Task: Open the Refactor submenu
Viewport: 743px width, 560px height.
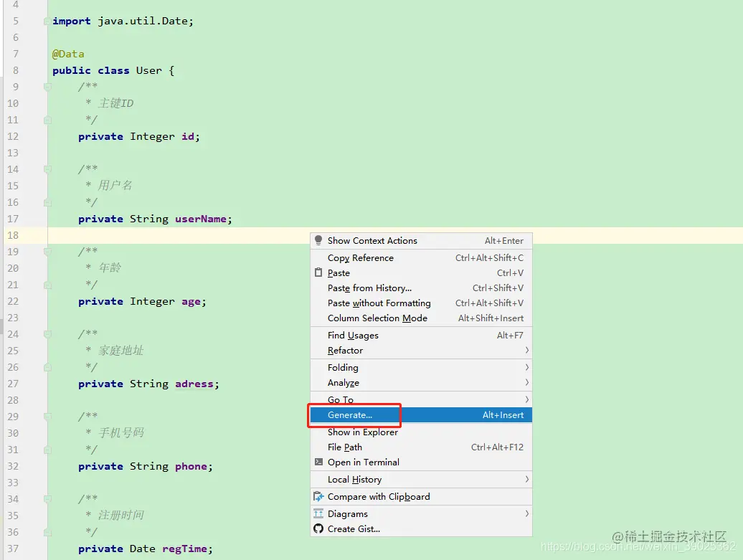Action: (421, 351)
